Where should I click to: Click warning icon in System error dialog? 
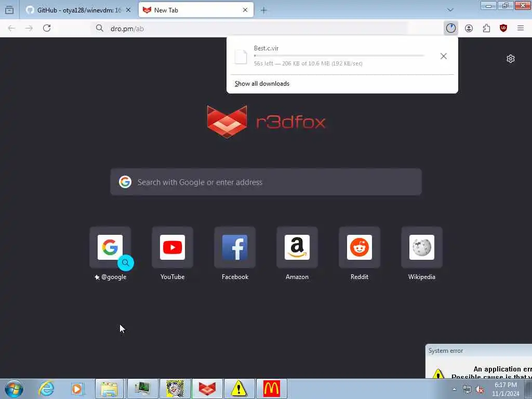pos(438,374)
